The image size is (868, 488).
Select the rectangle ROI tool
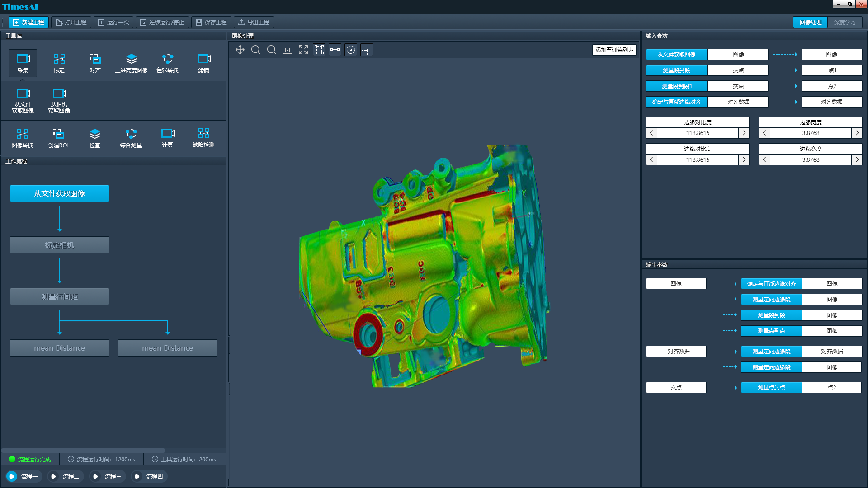tap(319, 50)
